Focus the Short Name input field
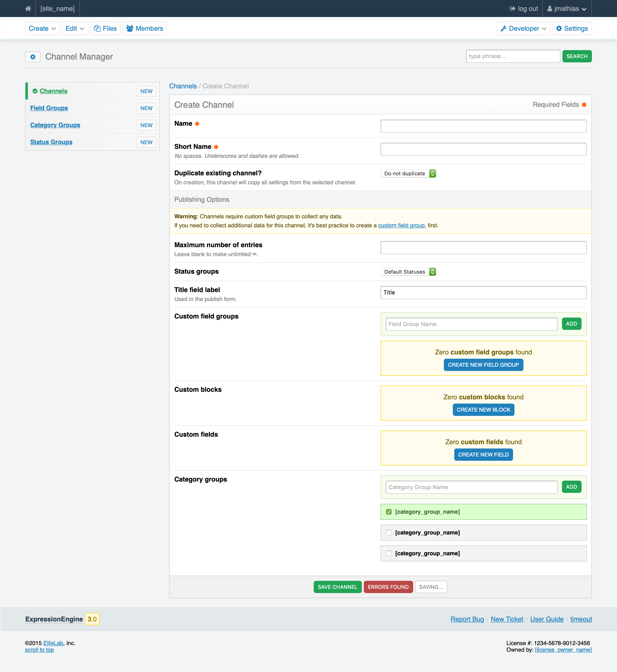Viewport: 617px width, 672px height. (483, 149)
